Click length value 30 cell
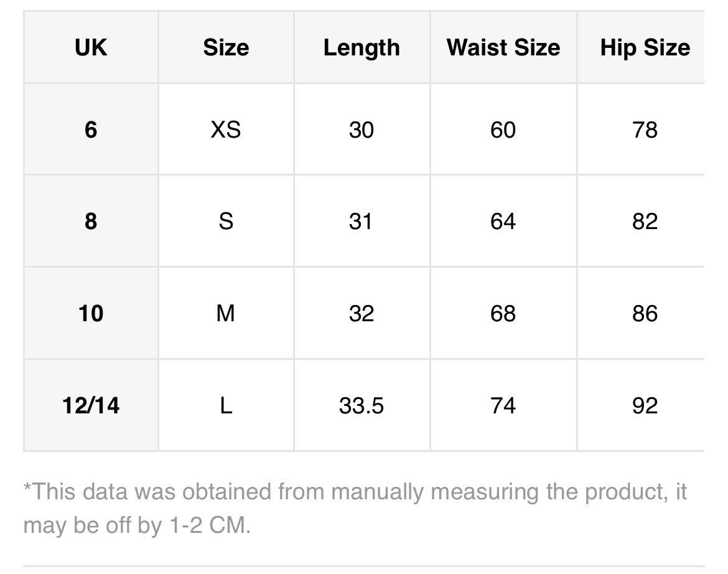 tap(362, 129)
